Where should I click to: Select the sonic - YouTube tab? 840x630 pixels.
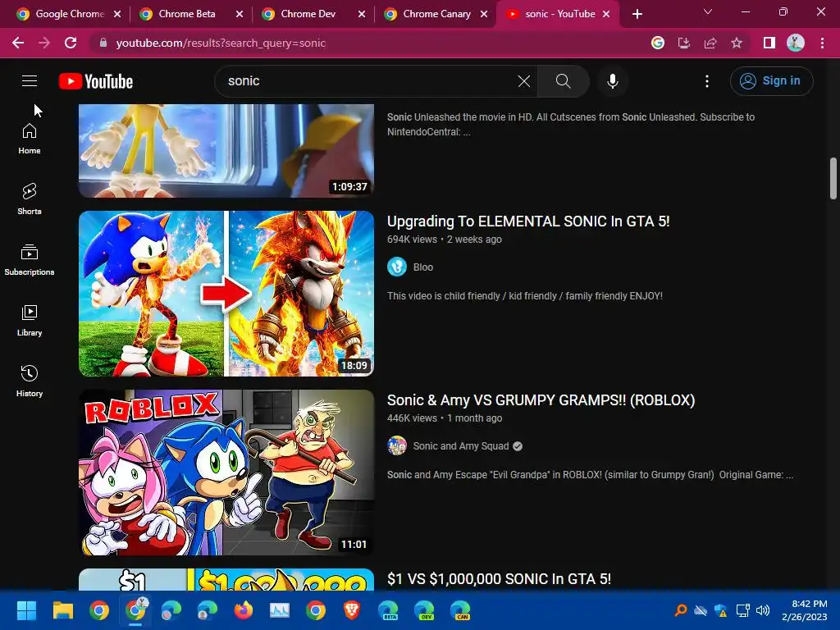tap(559, 14)
